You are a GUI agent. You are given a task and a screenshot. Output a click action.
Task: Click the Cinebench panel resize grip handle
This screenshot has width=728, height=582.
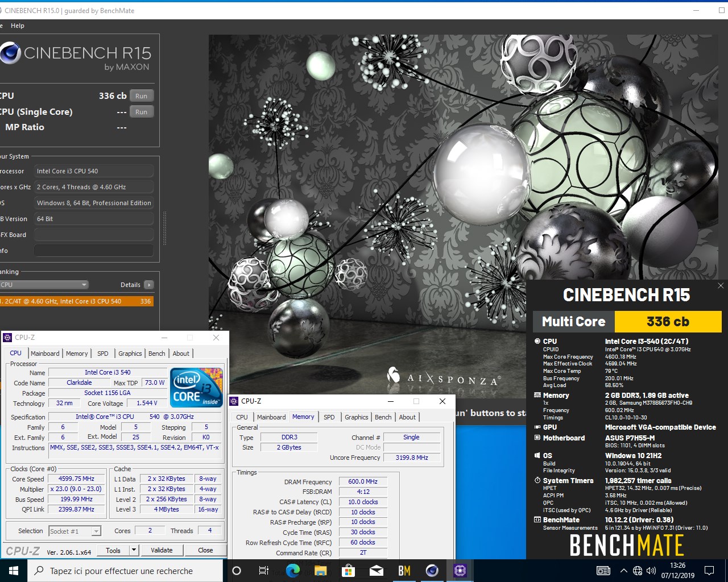pyautogui.click(x=165, y=228)
